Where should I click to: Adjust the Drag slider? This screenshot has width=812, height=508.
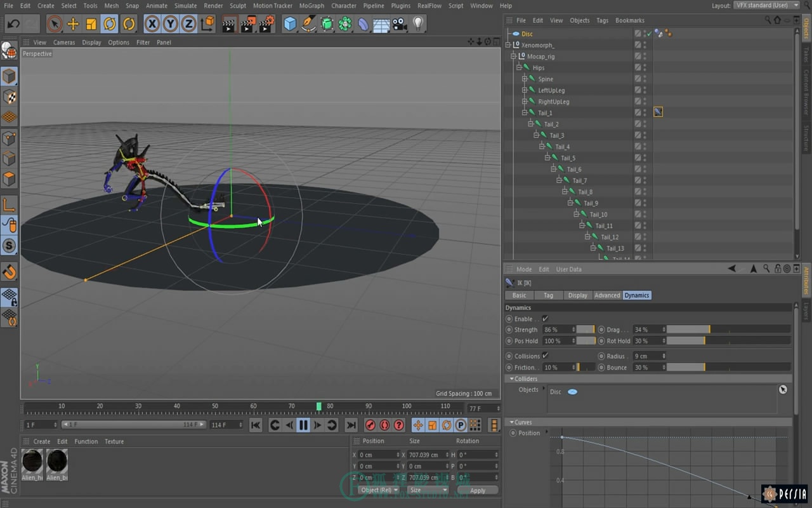tap(728, 330)
